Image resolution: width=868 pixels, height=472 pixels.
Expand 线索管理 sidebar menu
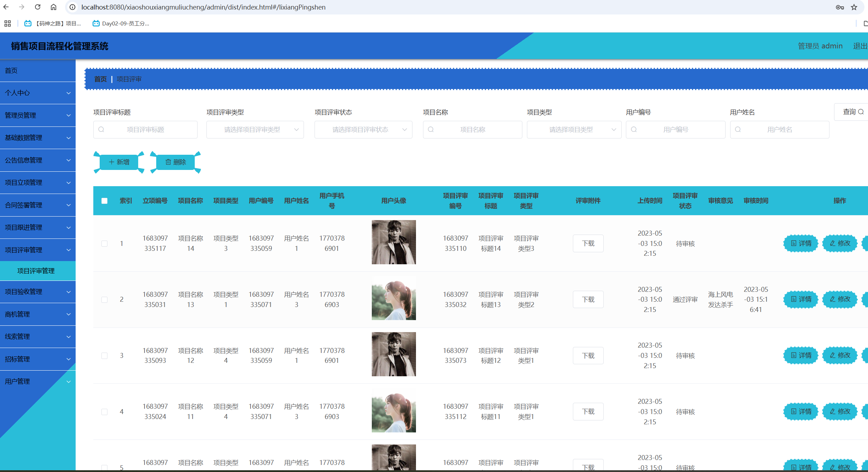point(38,337)
